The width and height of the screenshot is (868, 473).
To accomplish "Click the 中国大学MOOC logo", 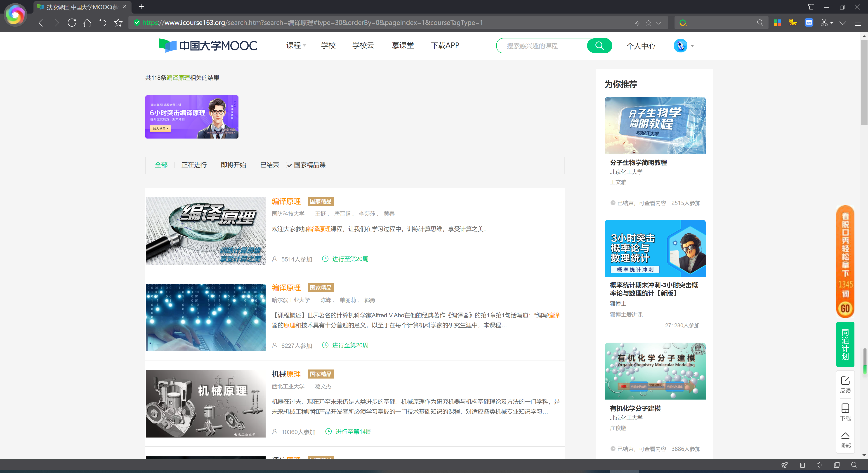I will pyautogui.click(x=208, y=45).
